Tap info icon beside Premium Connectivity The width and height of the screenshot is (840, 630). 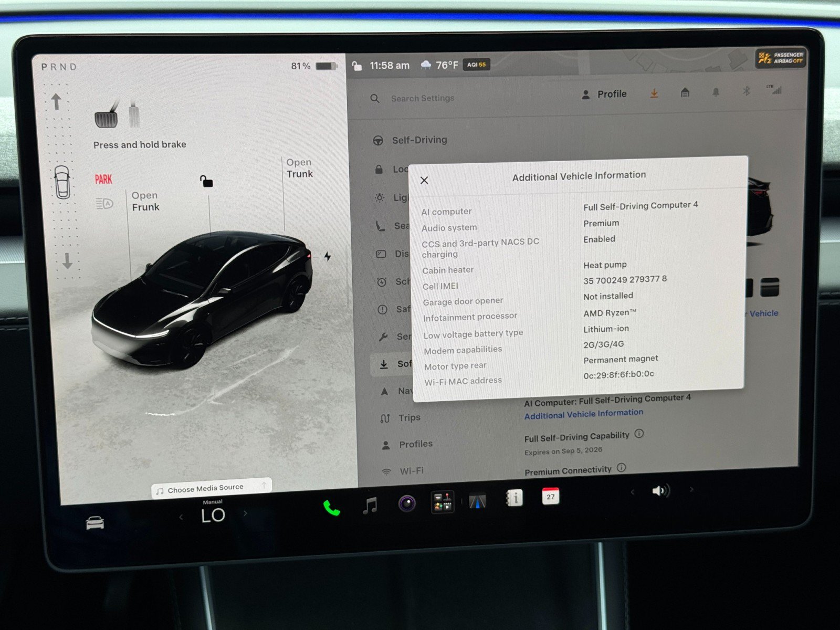point(621,467)
